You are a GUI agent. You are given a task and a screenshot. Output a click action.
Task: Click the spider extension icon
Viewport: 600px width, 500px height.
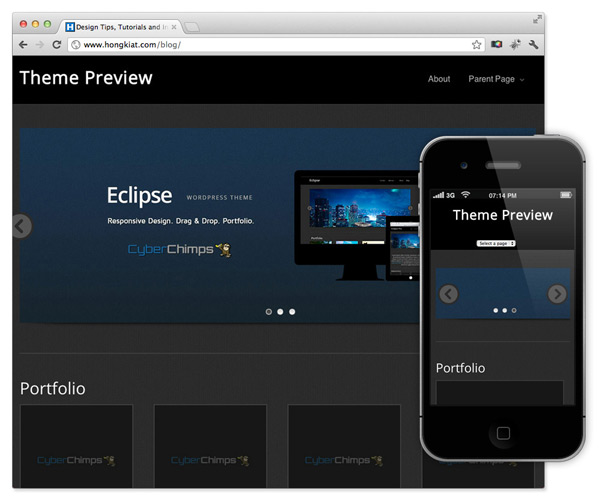(515, 44)
